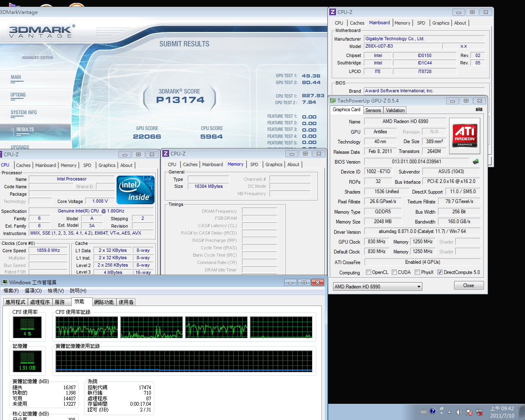Image resolution: width=525 pixels, height=420 pixels.
Task: Open Graphics tab in CPU-Z Memory window
Action: pyautogui.click(x=274, y=164)
